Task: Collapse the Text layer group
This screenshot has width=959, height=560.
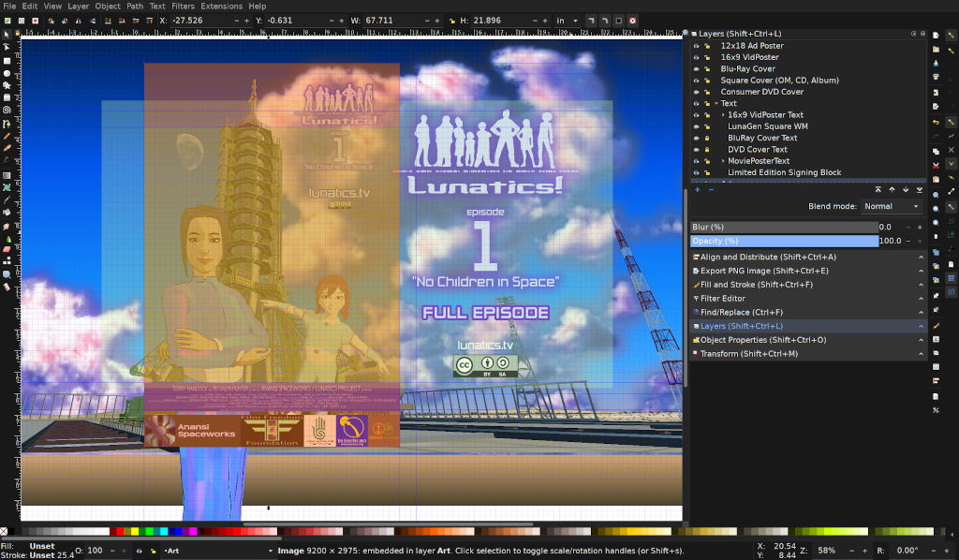Action: pyautogui.click(x=716, y=104)
